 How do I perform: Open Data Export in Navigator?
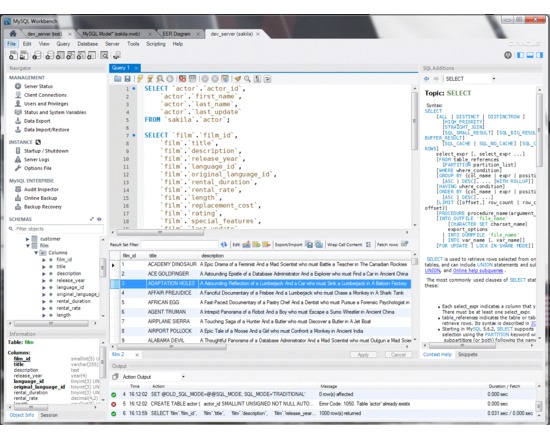[37, 121]
